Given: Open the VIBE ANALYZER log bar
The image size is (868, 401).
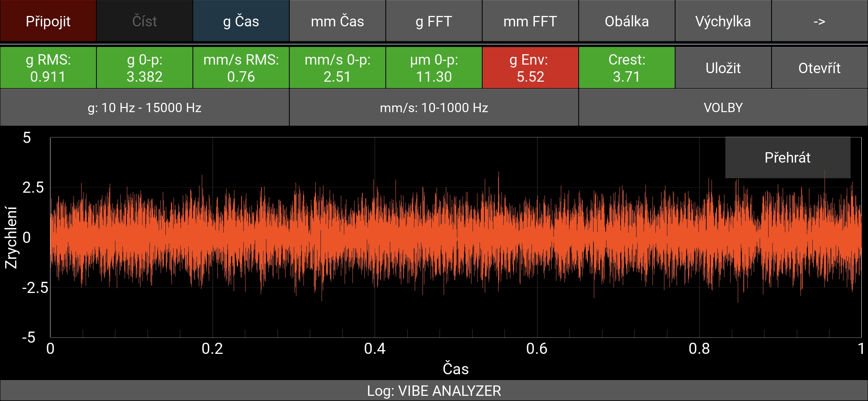Looking at the screenshot, I should [434, 391].
